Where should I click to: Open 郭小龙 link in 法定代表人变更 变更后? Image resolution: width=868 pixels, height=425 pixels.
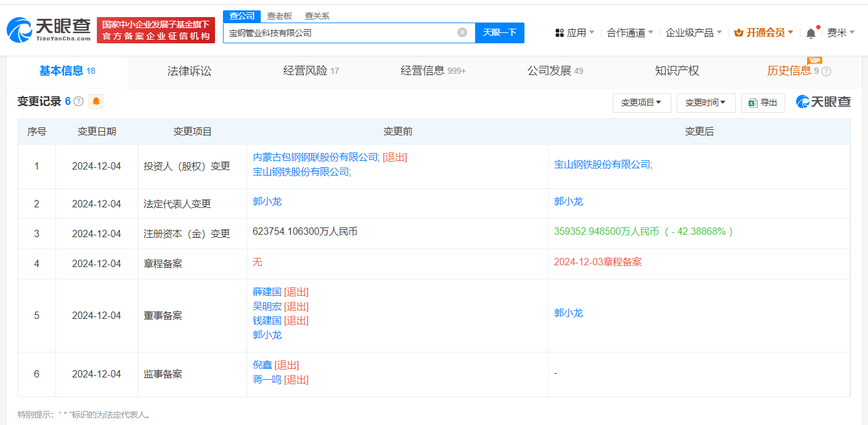click(569, 201)
